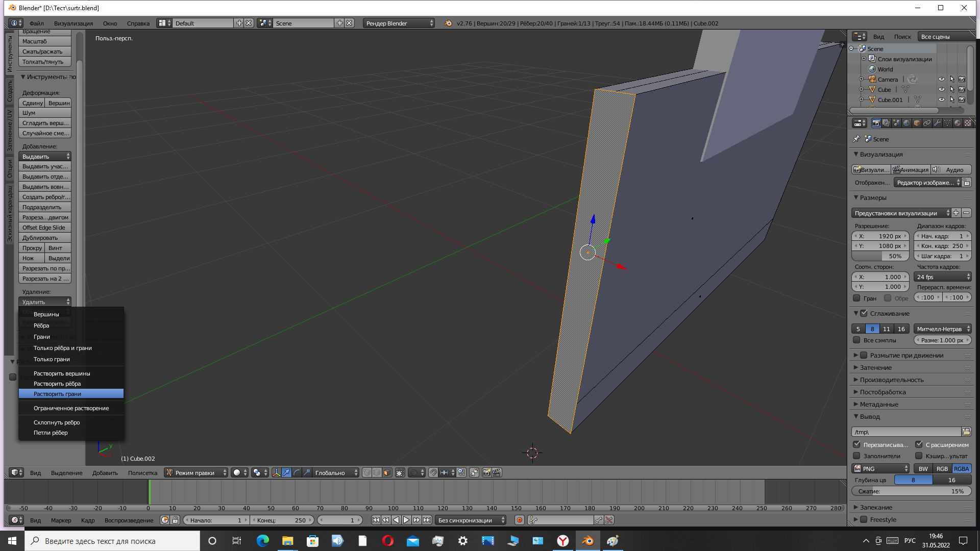This screenshot has height=551, width=980.
Task: Expand the Затенение render section
Action: [x=876, y=368]
